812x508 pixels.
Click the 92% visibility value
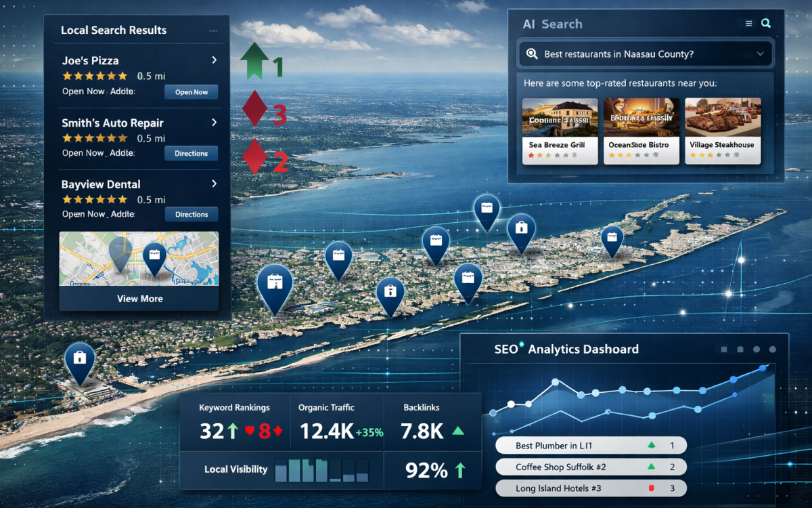[426, 470]
